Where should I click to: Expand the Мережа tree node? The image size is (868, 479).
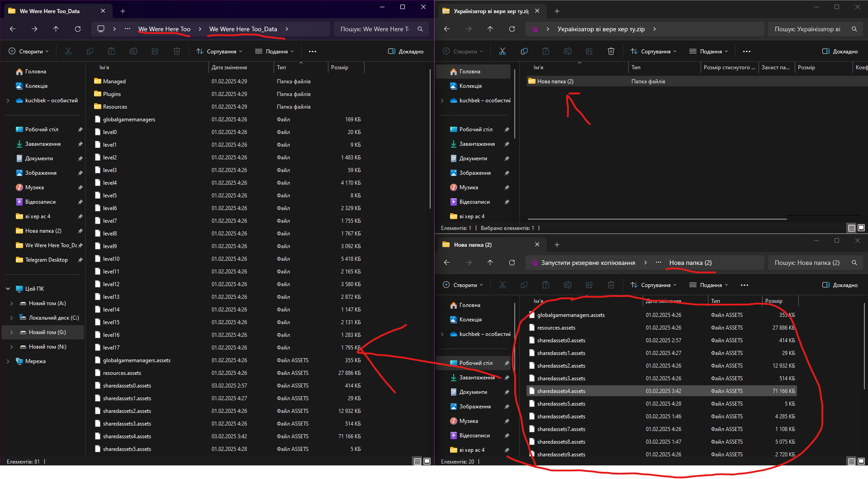click(x=8, y=361)
